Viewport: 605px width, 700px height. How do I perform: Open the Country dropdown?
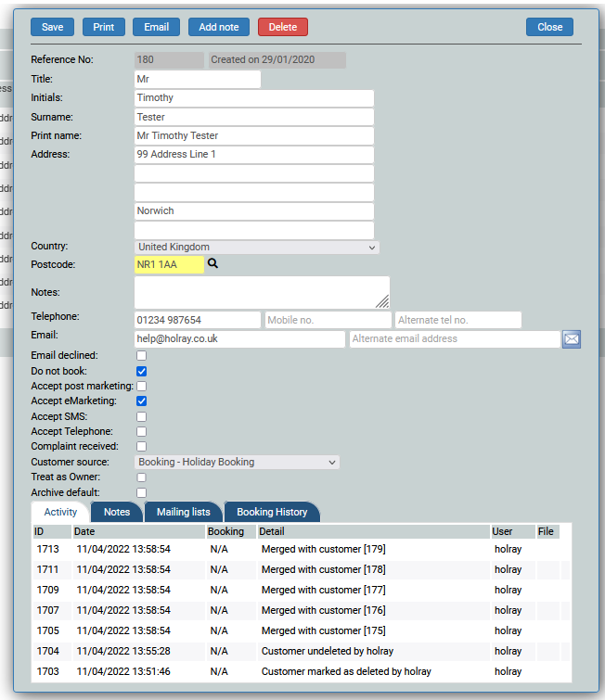coord(256,248)
